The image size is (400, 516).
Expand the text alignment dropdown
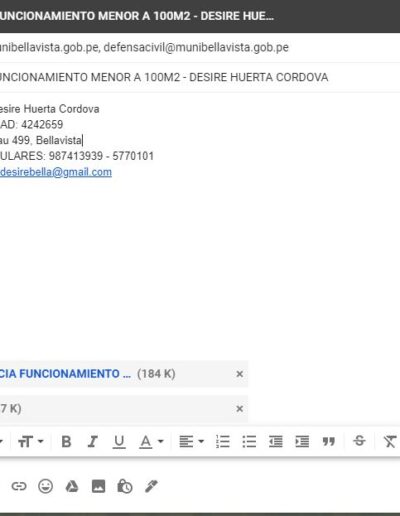192,442
